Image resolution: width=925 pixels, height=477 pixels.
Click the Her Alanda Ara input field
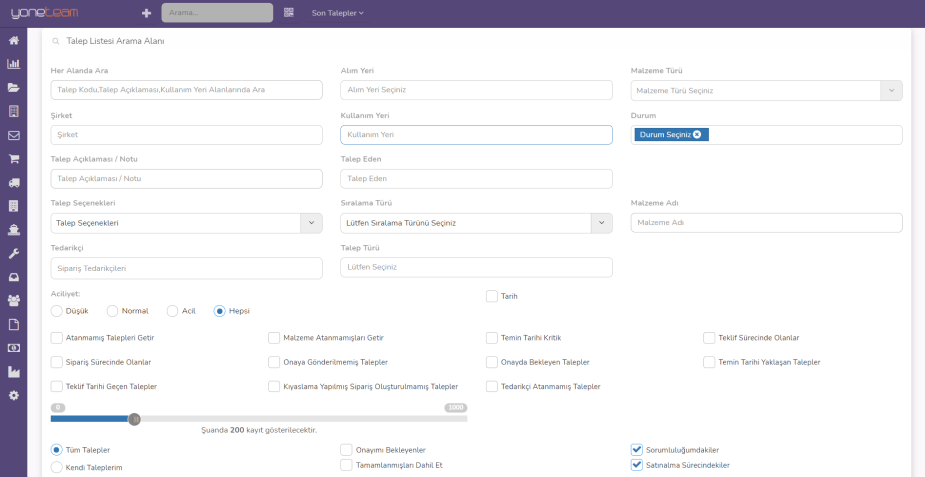tap(186, 90)
